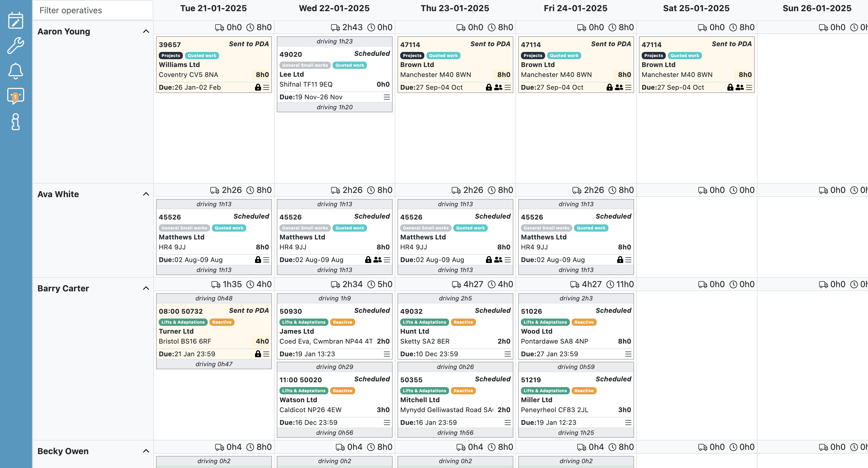Screen dimensions: 868x468
Task: Open hamburger menu on job 39657 card
Action: (266, 87)
